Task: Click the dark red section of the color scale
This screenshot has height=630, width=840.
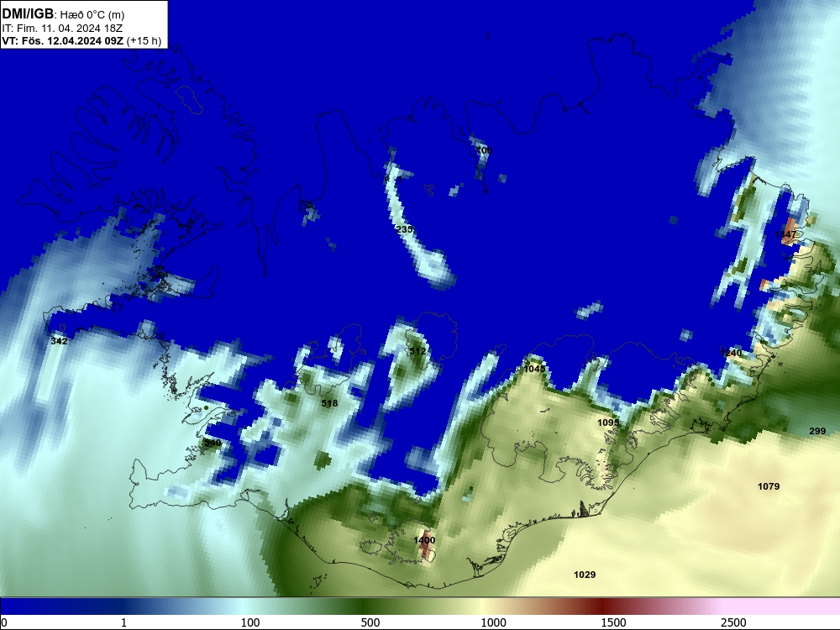Action: (x=602, y=606)
